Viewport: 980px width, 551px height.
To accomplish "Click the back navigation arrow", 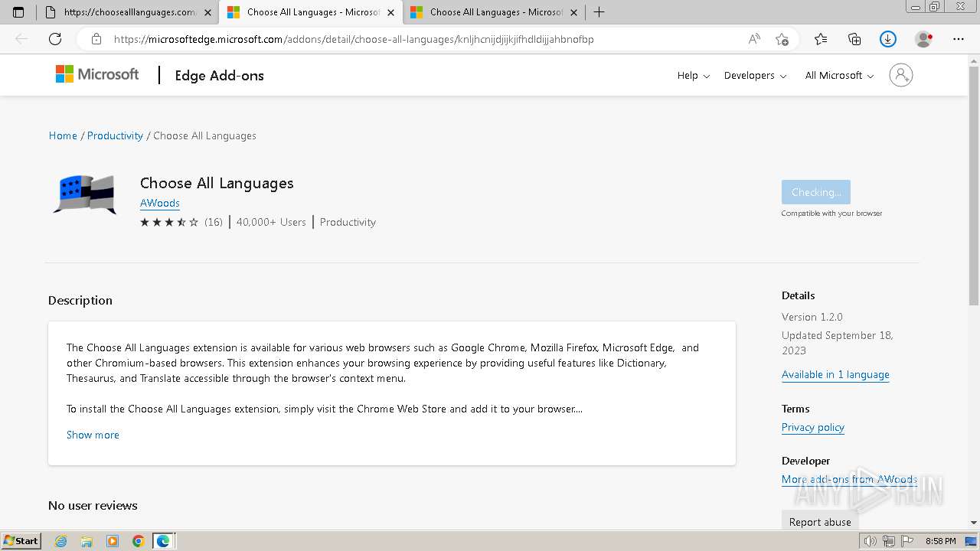I will click(x=21, y=39).
